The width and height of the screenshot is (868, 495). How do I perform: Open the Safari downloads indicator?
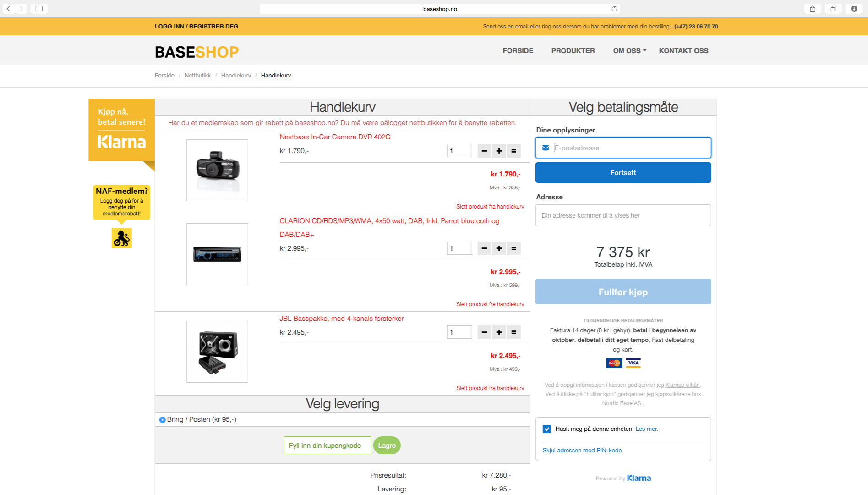tap(854, 9)
